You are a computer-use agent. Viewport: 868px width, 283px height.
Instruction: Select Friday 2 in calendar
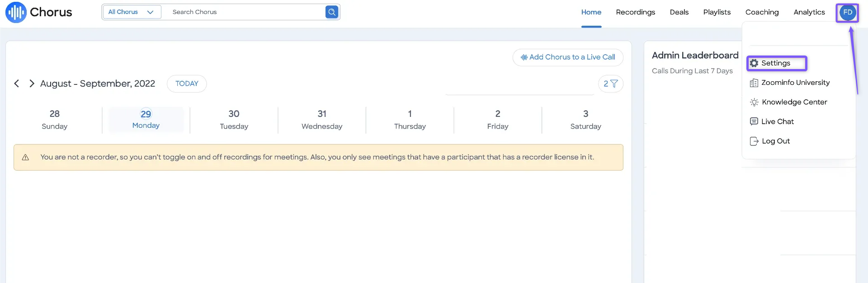(498, 120)
